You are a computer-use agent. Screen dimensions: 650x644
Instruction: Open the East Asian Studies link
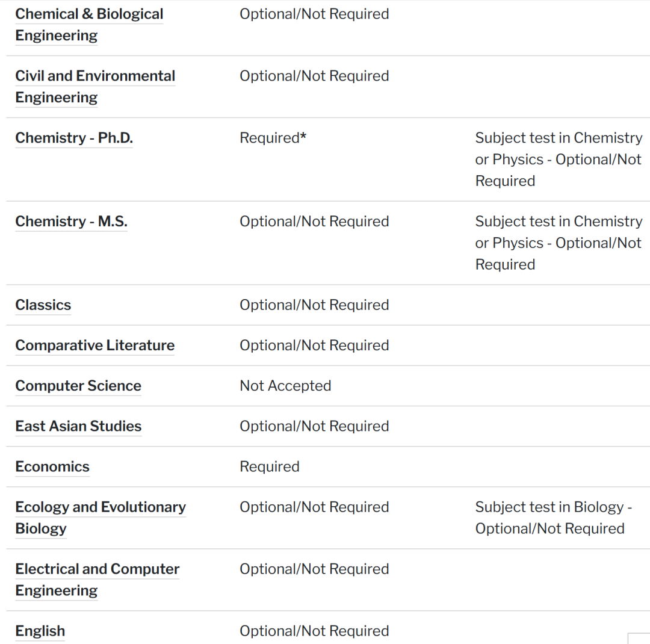(78, 427)
